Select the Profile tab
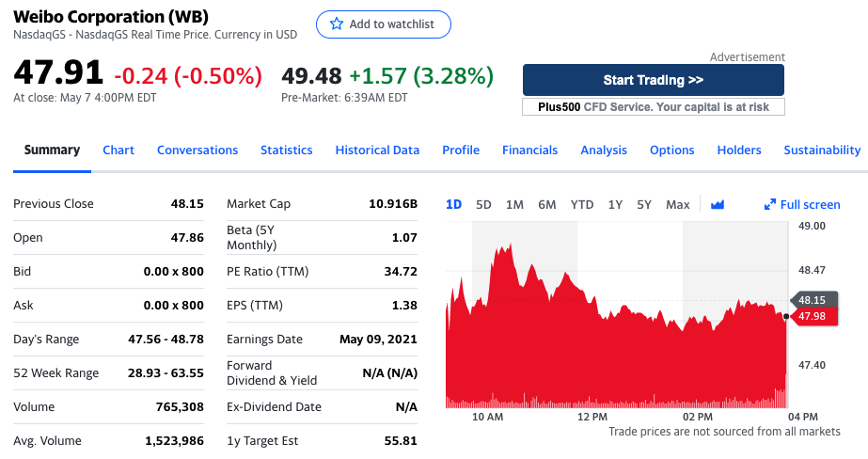 461,150
